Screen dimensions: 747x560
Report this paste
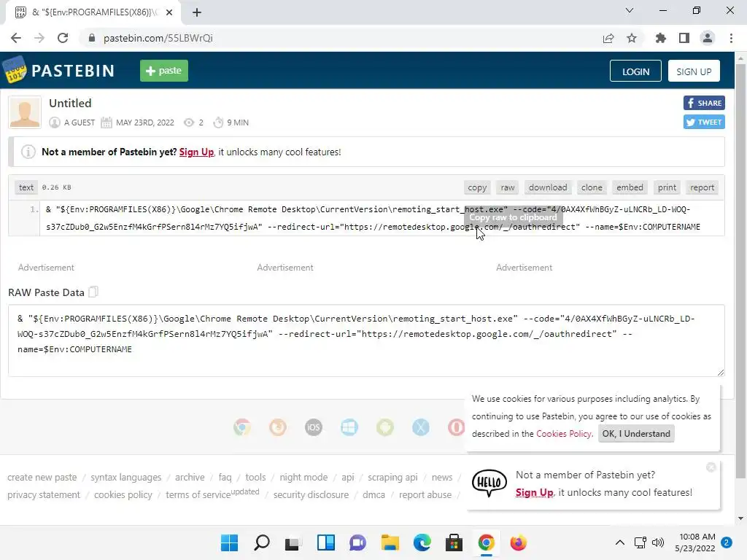(703, 187)
